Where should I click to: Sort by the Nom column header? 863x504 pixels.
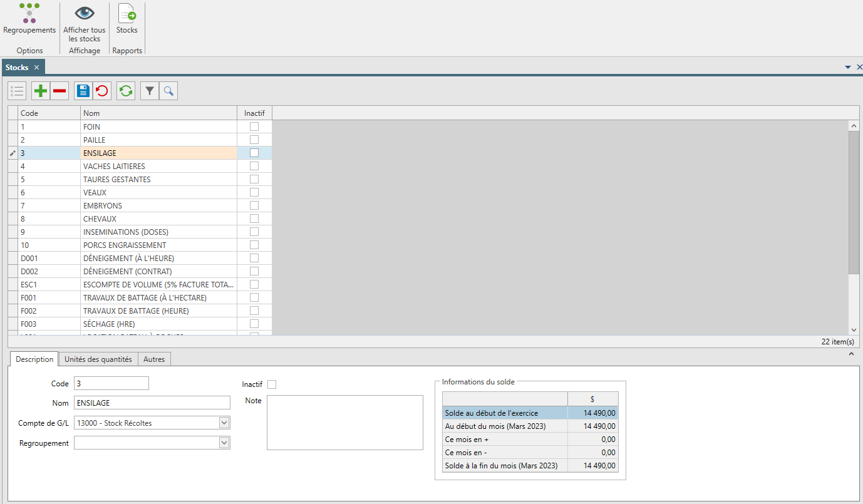159,113
